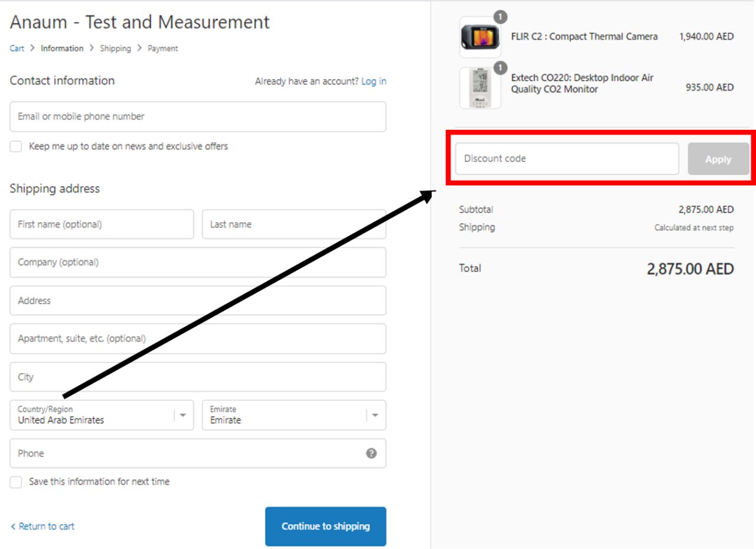Focus the Address field

(198, 300)
